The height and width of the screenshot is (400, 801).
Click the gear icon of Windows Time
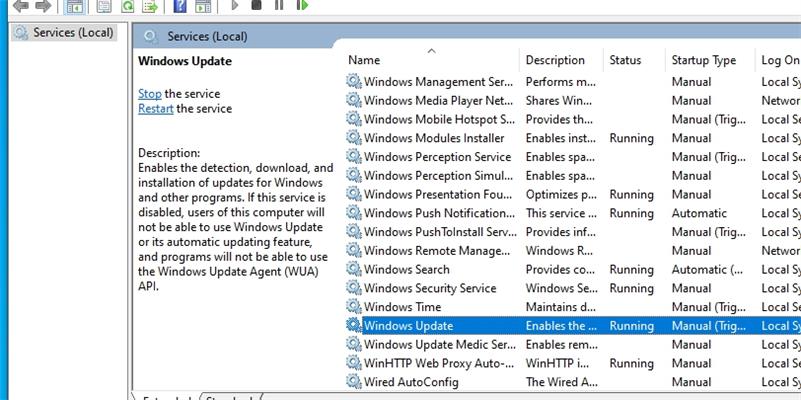click(354, 307)
